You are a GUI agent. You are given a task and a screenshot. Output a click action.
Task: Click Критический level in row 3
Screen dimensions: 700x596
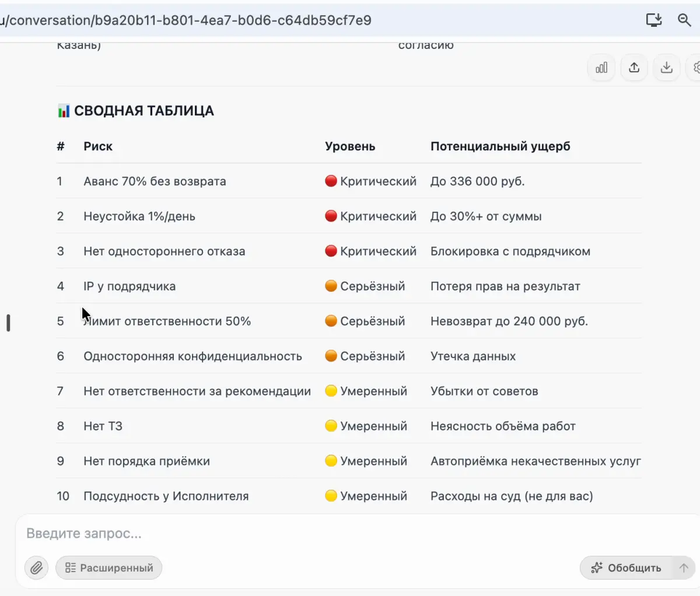click(x=371, y=251)
